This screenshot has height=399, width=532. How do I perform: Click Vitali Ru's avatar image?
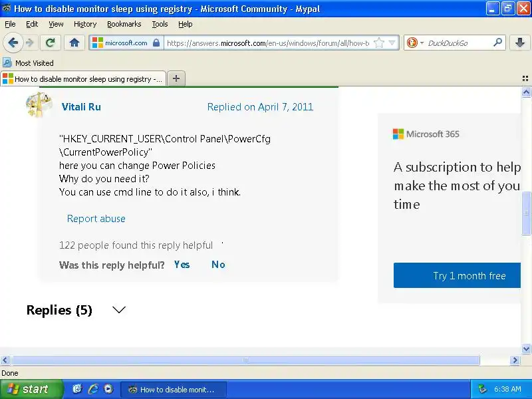[39, 105]
